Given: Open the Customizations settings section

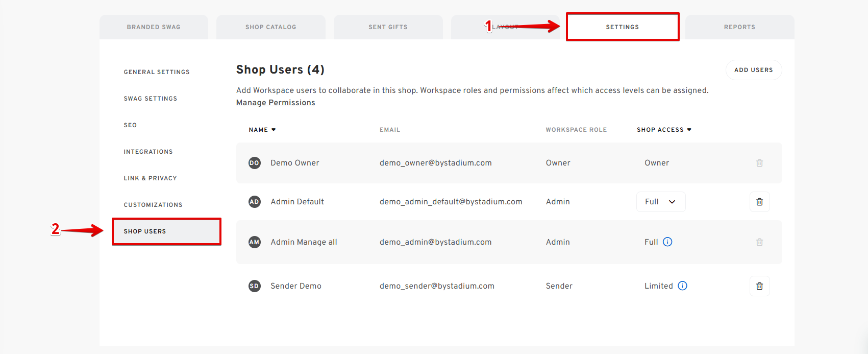Looking at the screenshot, I should pos(153,205).
